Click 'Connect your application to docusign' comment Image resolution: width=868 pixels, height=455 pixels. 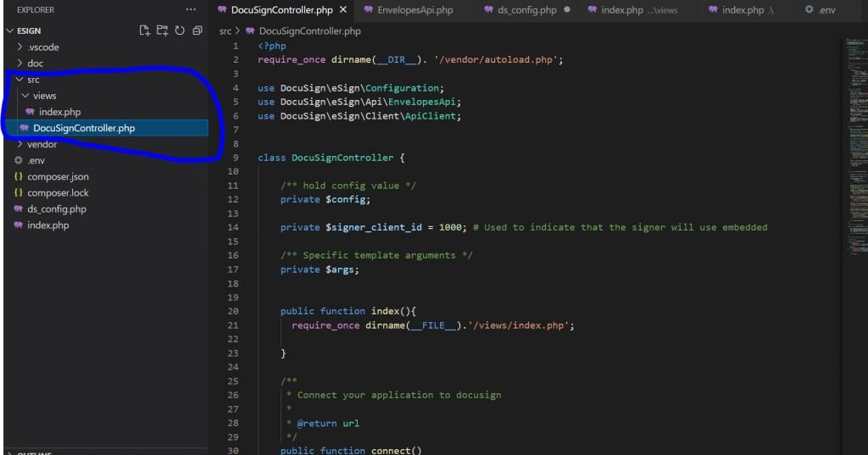pos(399,395)
